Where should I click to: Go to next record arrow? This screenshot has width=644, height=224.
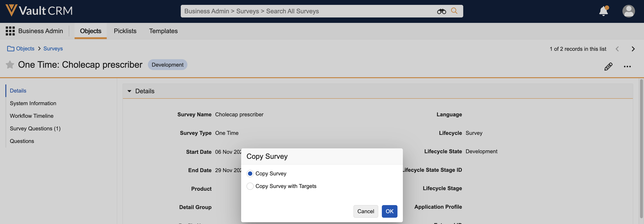(633, 49)
